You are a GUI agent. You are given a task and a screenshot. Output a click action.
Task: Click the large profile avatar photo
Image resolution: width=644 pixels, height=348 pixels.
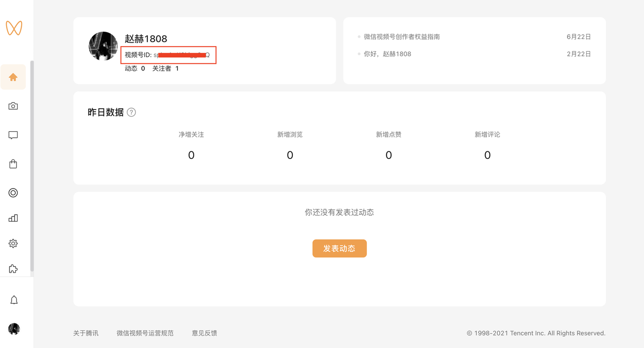[103, 46]
